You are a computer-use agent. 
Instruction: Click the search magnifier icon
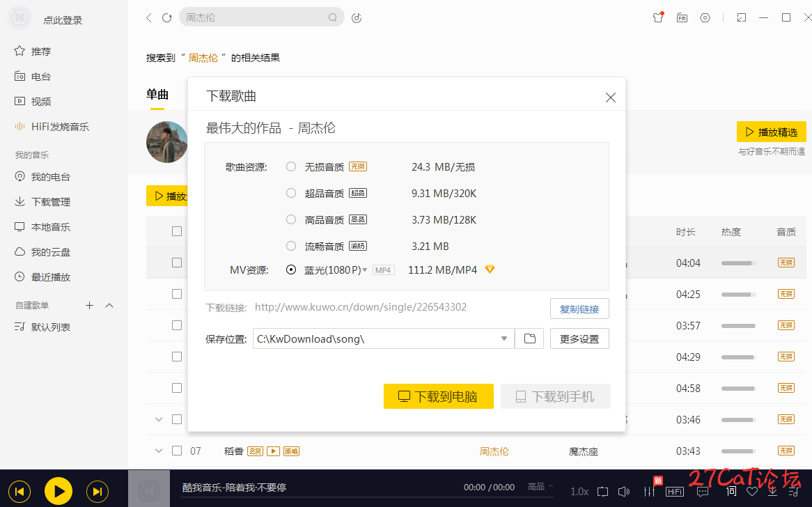tap(332, 17)
